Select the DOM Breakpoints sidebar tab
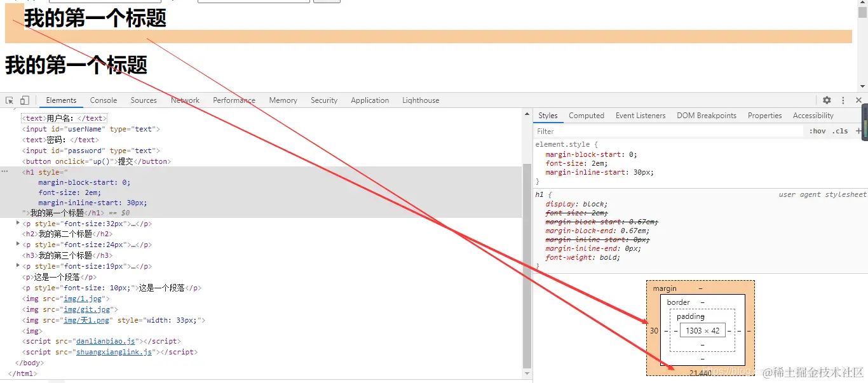 [707, 116]
